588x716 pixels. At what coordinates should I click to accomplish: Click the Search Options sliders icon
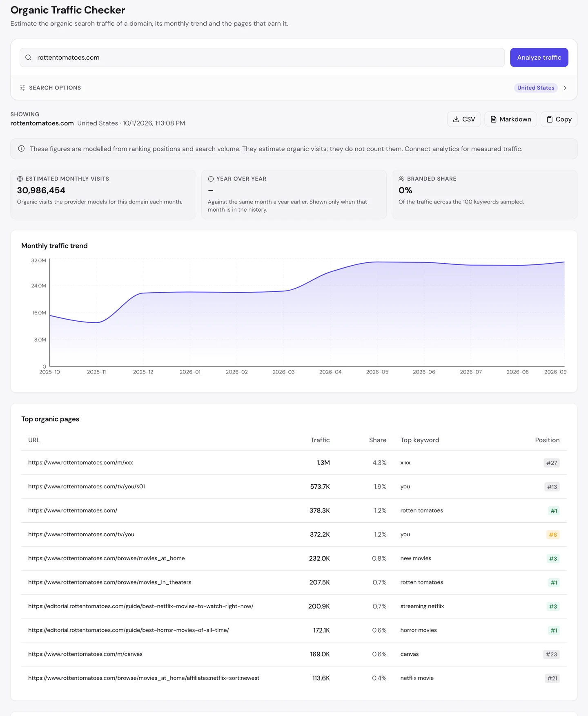tap(22, 88)
